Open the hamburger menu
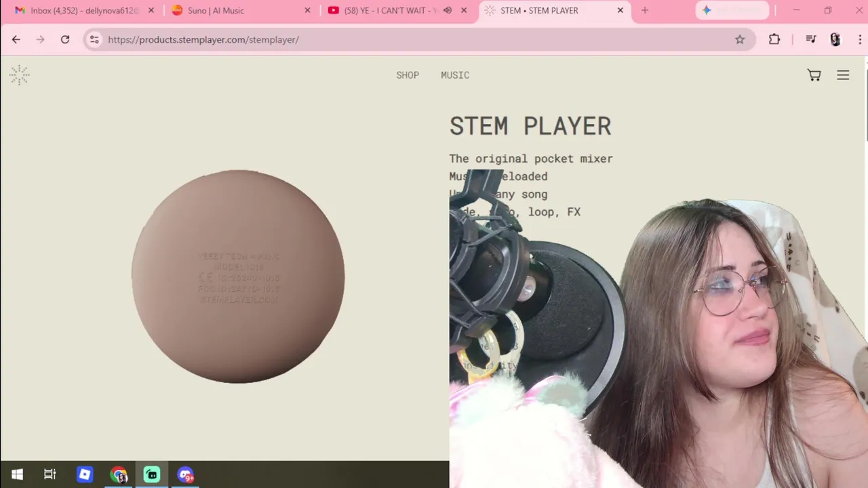The width and height of the screenshot is (868, 488). (x=843, y=75)
